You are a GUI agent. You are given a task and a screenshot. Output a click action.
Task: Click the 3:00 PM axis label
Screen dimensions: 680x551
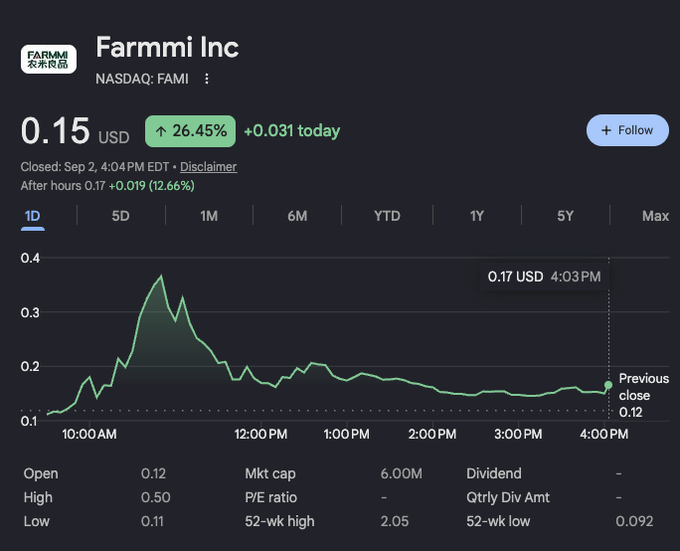(x=518, y=434)
